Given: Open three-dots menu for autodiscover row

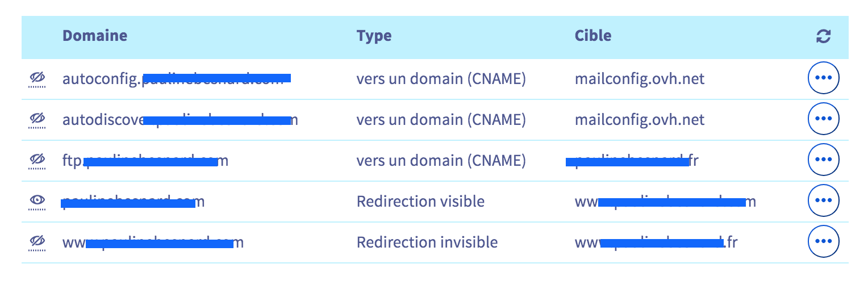Looking at the screenshot, I should [823, 120].
